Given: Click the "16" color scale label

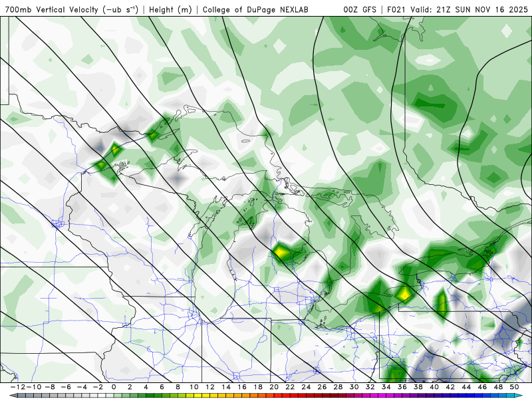Looking at the screenshot, I should coord(242,387).
